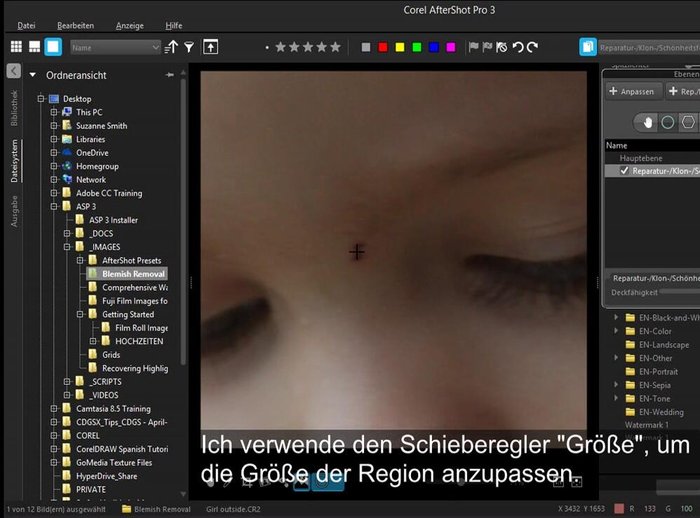This screenshot has height=518, width=700.
Task: Collapse the left panel arrow
Action: (14, 71)
